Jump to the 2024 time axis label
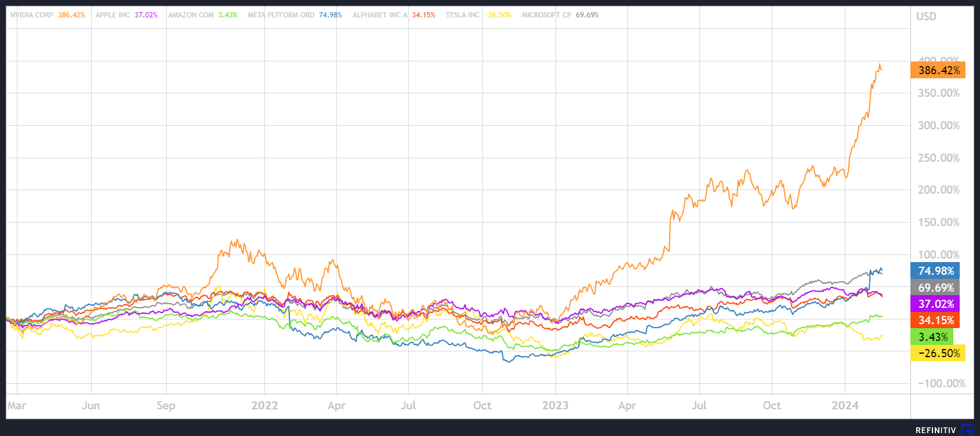The width and height of the screenshot is (980, 436). pos(845,405)
